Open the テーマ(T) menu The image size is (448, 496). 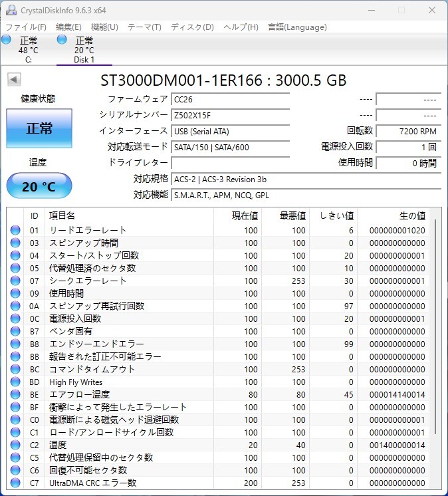coord(144,27)
